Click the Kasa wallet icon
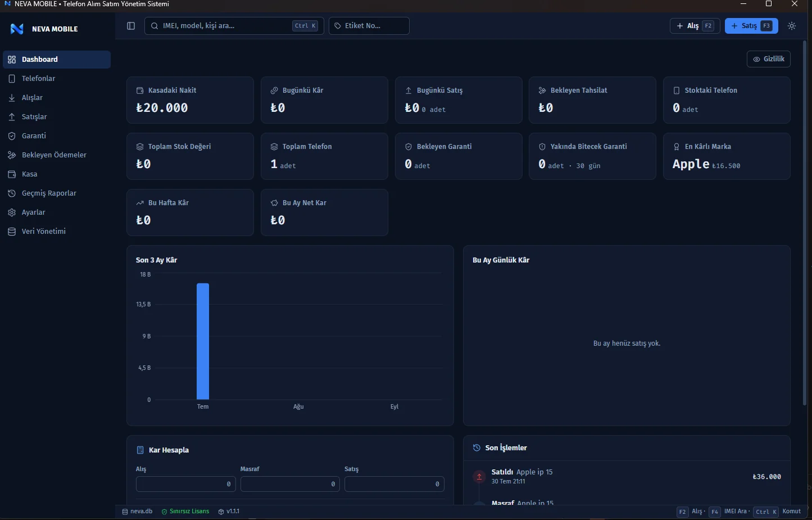 [12, 174]
